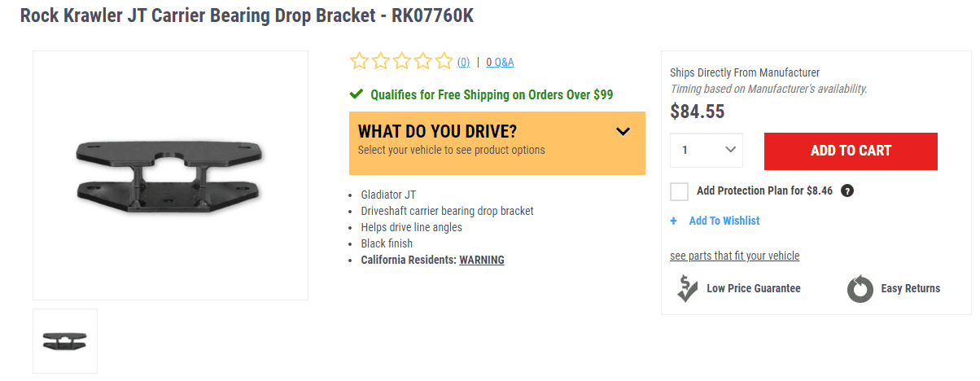Open the quantity dropdown
980x381 pixels.
(x=707, y=151)
